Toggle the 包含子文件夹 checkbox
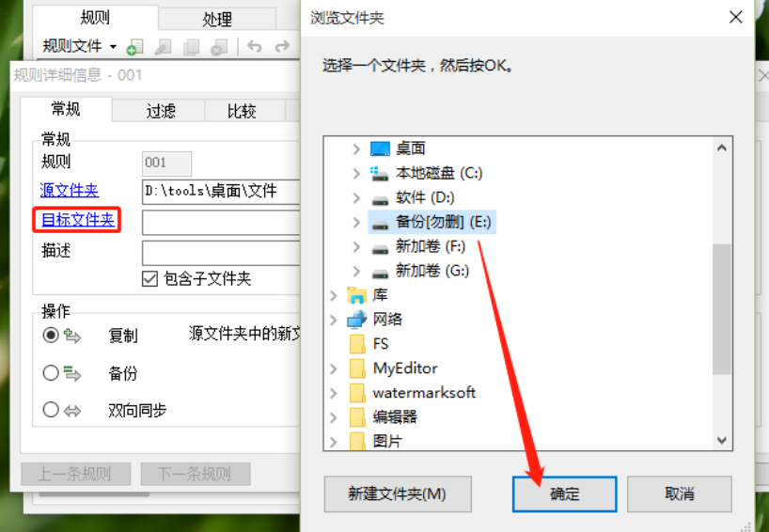This screenshot has height=532, width=769. (149, 278)
